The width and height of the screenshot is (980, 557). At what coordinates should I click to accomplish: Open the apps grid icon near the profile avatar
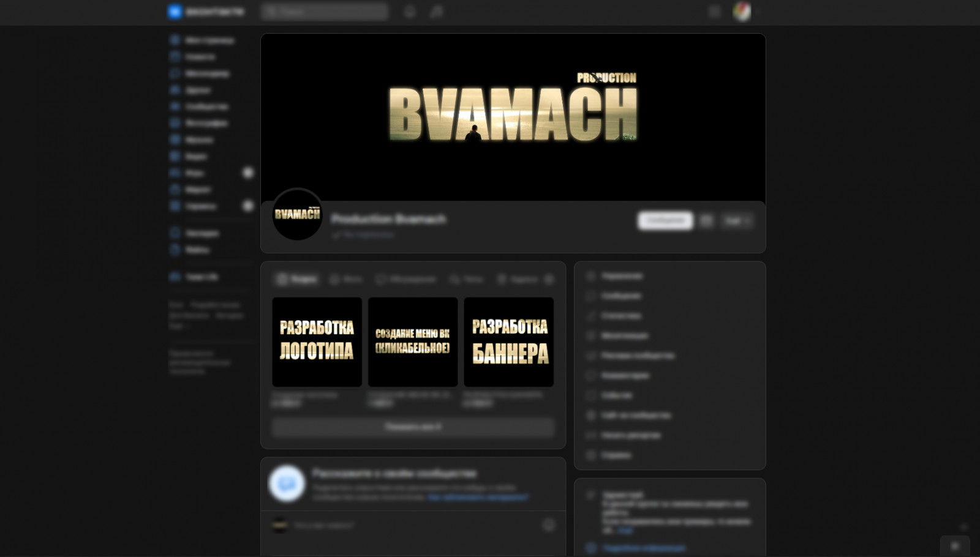click(714, 12)
